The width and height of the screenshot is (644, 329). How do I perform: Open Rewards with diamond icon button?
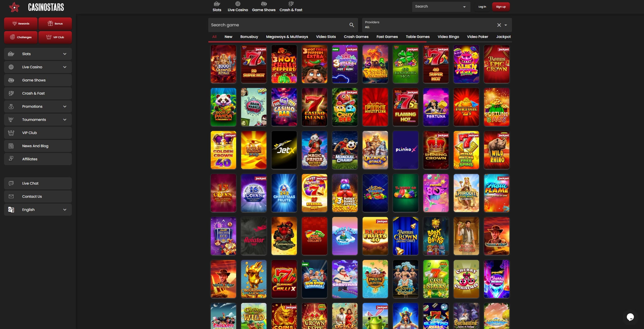21,24
